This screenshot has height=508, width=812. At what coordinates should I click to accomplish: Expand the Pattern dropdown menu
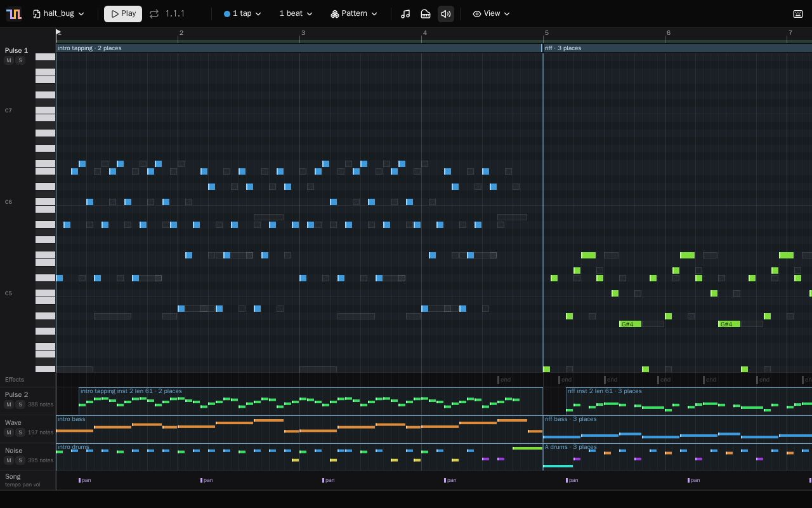coord(354,13)
